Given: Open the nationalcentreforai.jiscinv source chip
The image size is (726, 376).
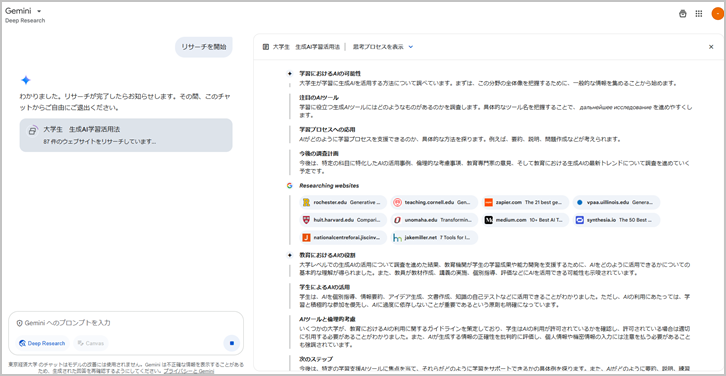Looking at the screenshot, I should click(x=343, y=238).
